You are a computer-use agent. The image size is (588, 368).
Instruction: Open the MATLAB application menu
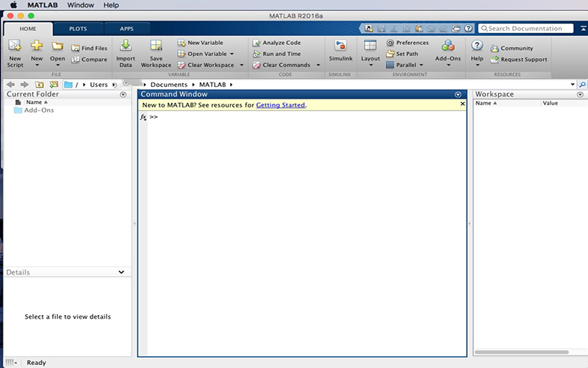coord(43,5)
